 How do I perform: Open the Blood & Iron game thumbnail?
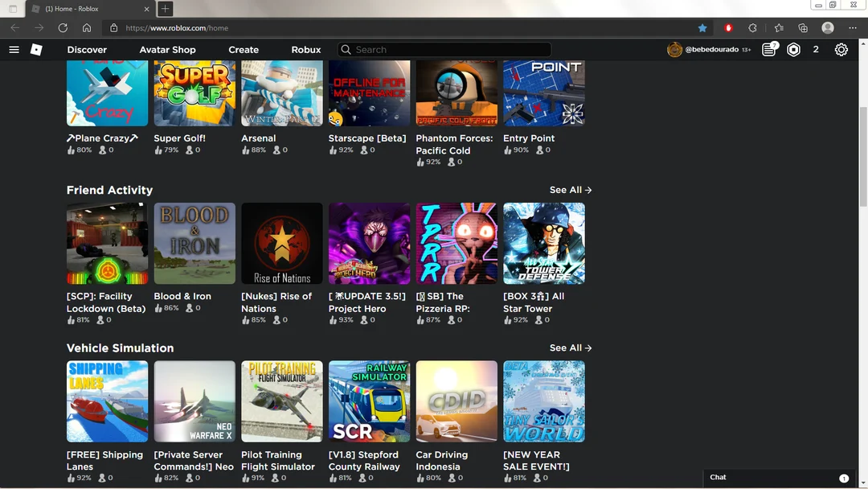coord(194,243)
